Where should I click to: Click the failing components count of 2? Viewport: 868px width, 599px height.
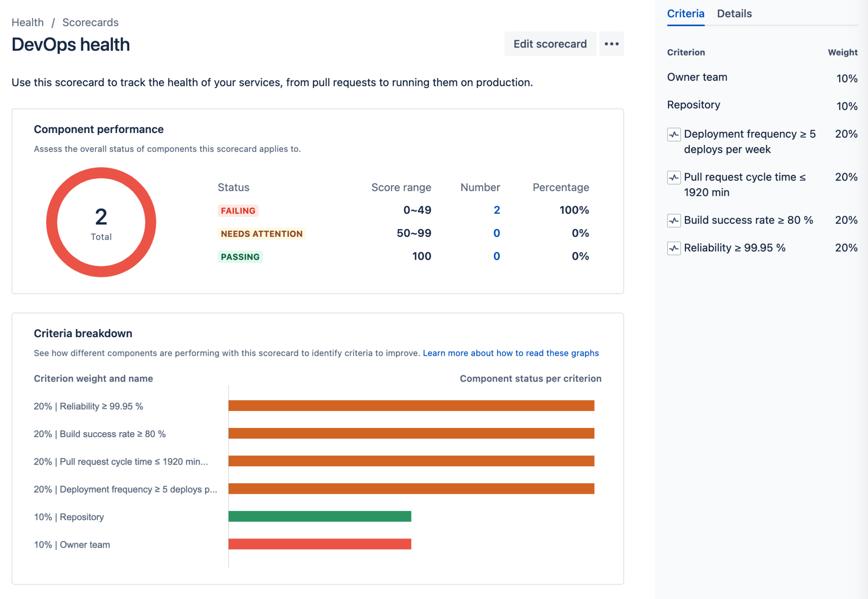click(x=496, y=210)
